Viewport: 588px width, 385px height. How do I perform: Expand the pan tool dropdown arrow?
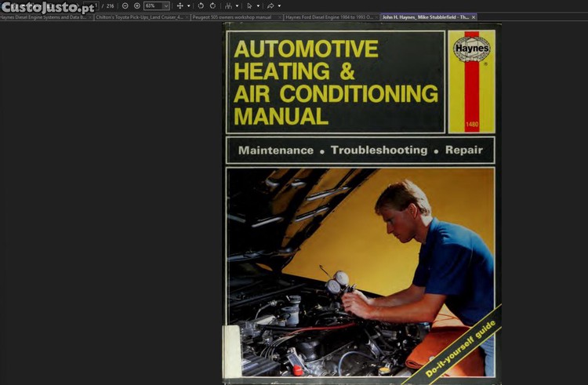coord(188,5)
